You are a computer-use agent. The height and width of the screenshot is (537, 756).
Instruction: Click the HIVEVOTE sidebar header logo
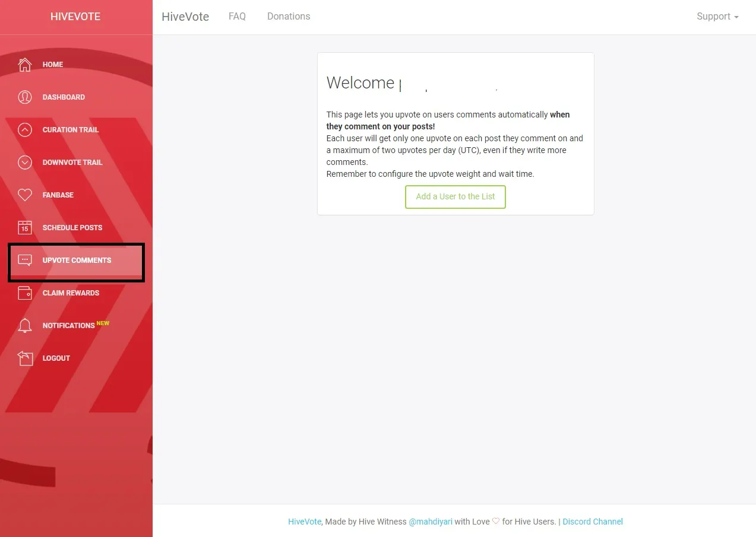point(75,17)
